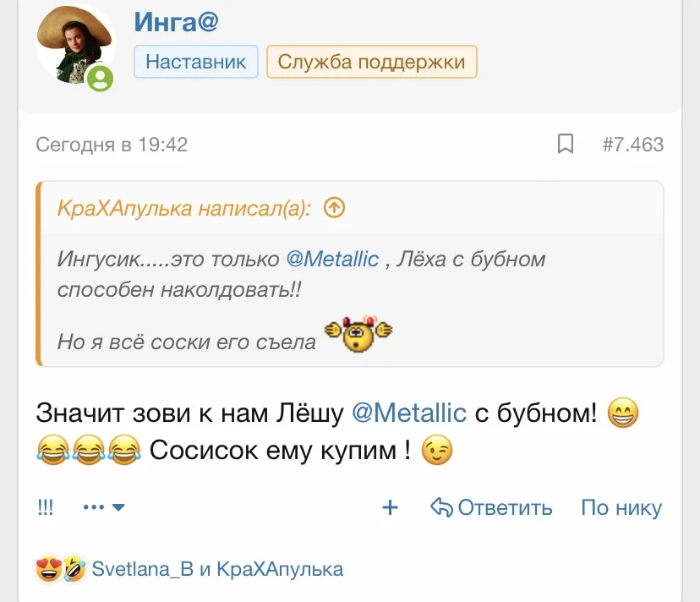The height and width of the screenshot is (602, 700).
Task: Click the По нику link
Action: [621, 507]
